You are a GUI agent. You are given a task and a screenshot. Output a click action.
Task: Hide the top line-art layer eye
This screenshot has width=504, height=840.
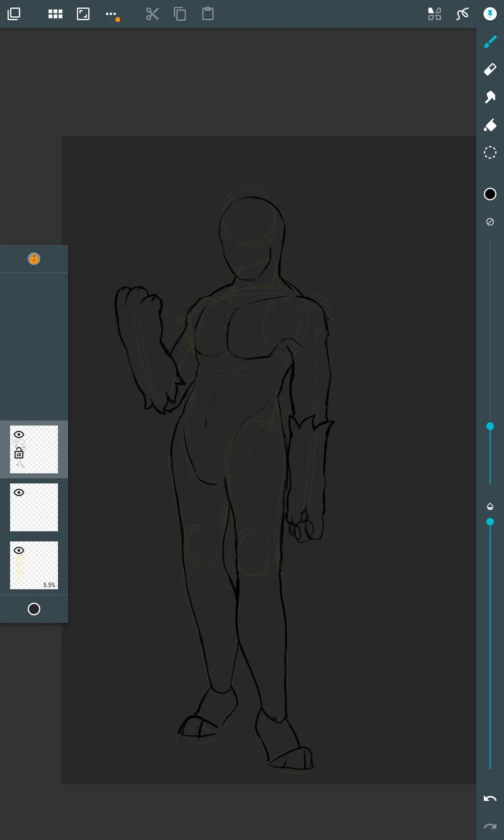[19, 435]
